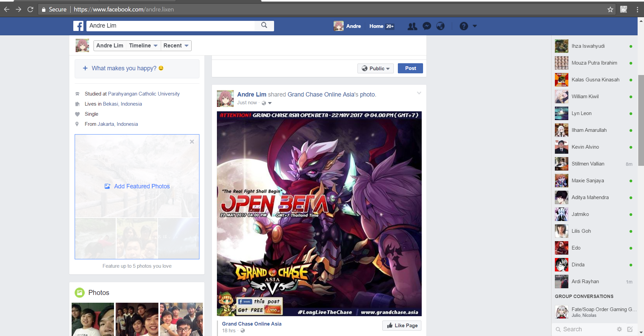Click the profile picture in sticky header
This screenshot has width=644, height=336.
(82, 45)
